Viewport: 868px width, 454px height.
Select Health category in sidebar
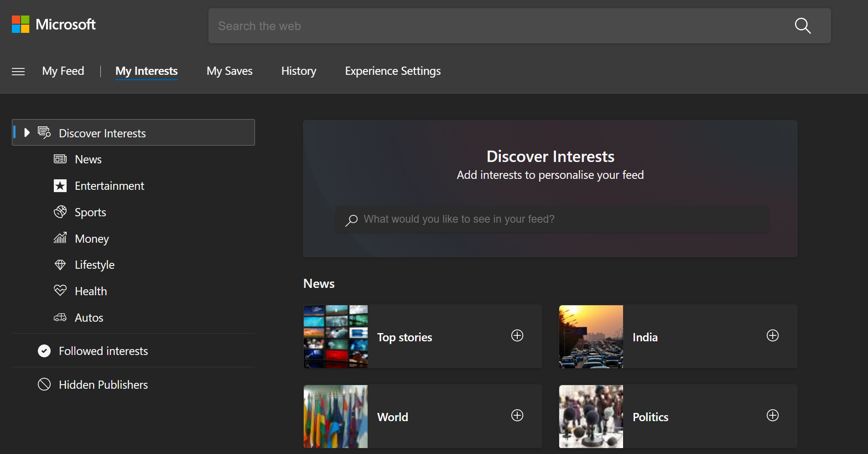coord(91,291)
